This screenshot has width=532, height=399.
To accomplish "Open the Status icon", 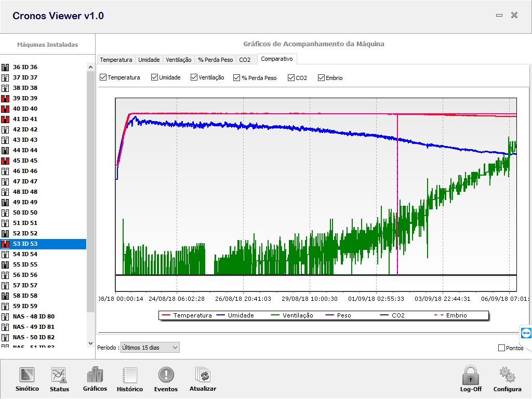I will 59,375.
